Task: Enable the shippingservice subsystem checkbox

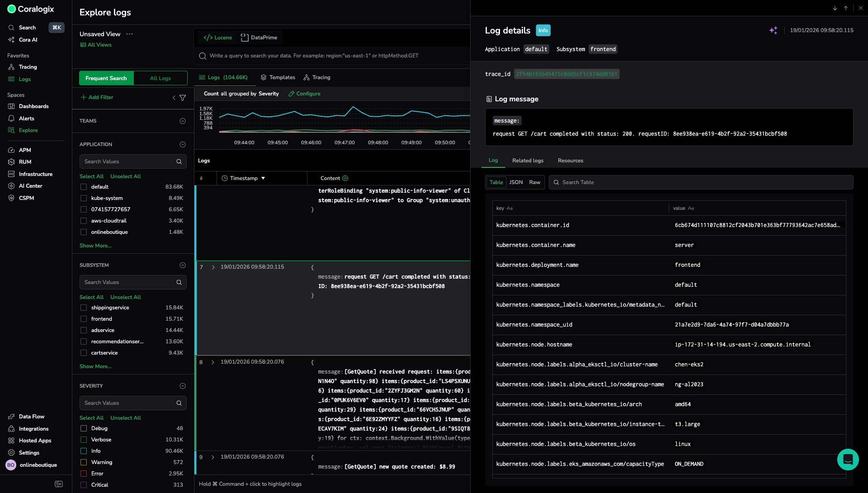Action: click(84, 308)
